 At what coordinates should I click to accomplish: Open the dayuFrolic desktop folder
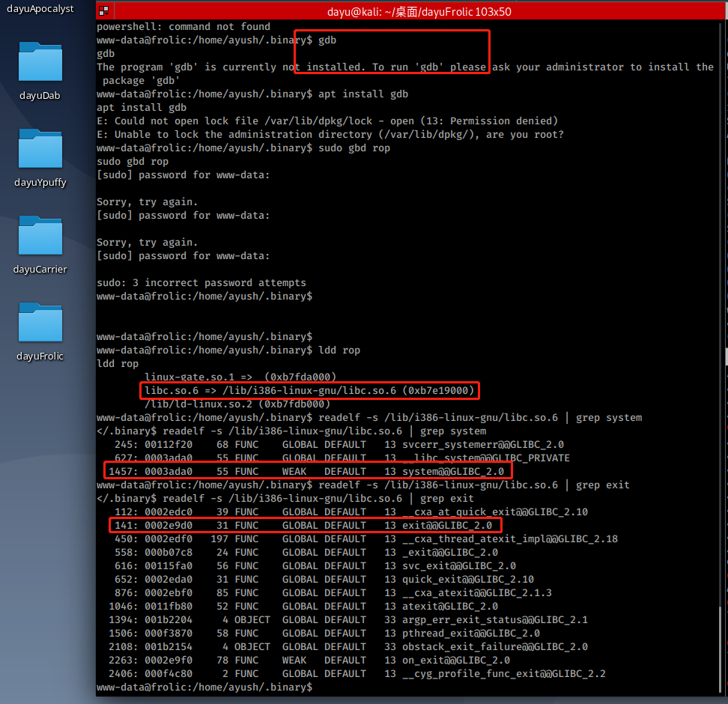(x=40, y=330)
